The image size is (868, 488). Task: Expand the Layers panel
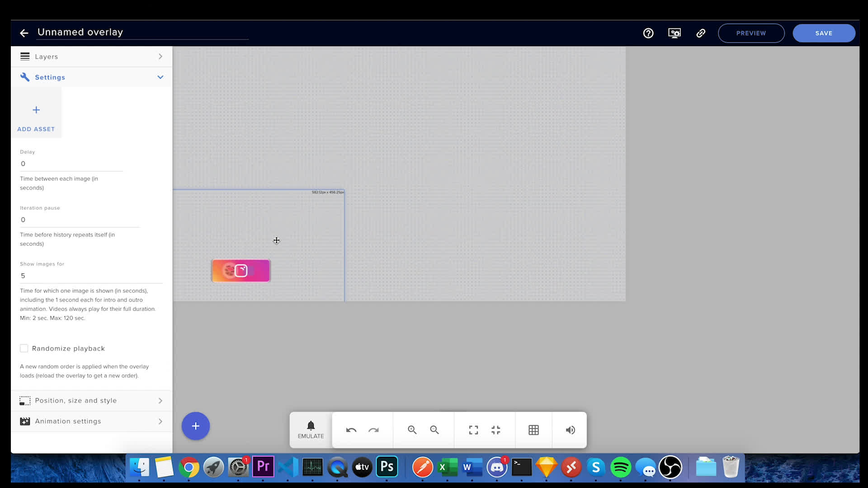160,56
